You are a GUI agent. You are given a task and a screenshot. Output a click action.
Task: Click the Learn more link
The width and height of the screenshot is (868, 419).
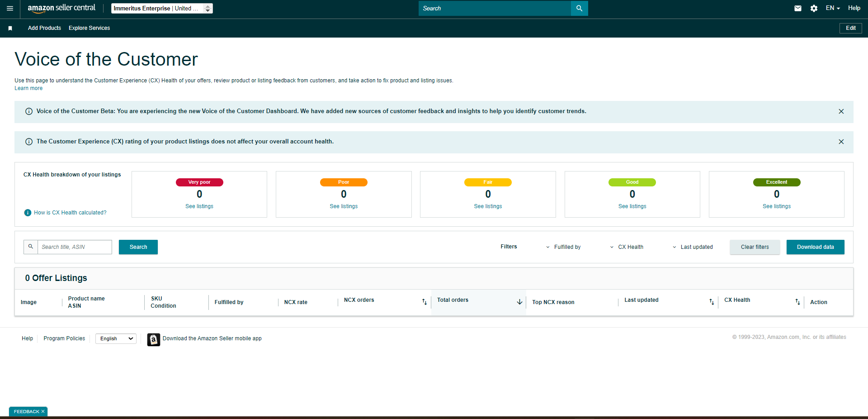tap(28, 88)
